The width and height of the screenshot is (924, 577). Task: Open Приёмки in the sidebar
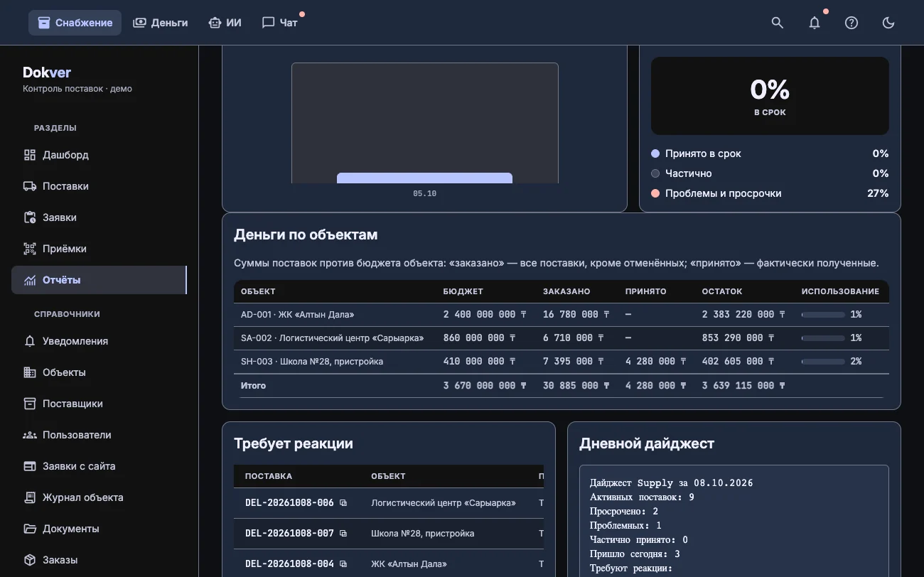(100, 249)
